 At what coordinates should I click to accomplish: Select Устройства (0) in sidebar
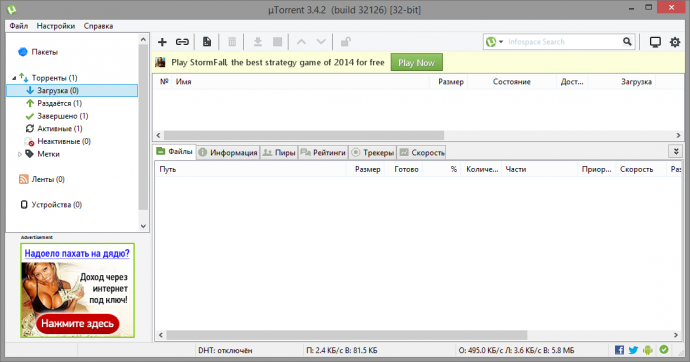(56, 205)
